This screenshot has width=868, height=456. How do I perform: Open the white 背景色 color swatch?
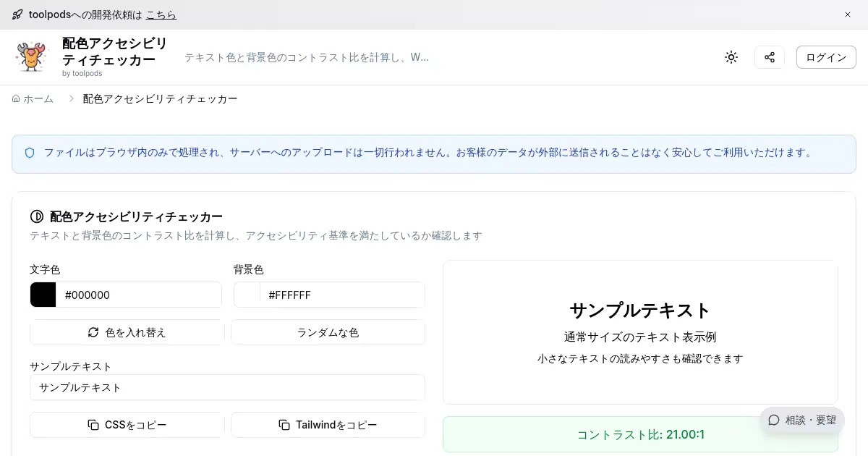click(x=247, y=295)
